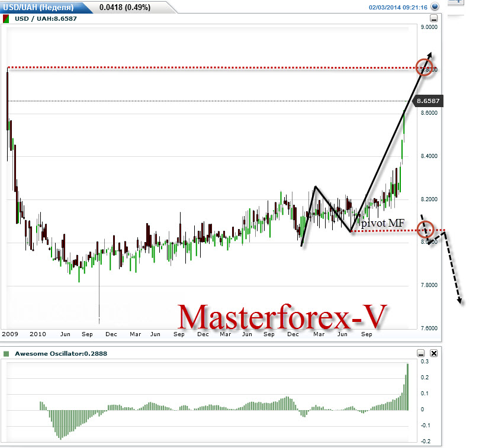The height and width of the screenshot is (448, 479).
Task: Collapse the Awesome Oscillator panel
Action: tap(421, 353)
